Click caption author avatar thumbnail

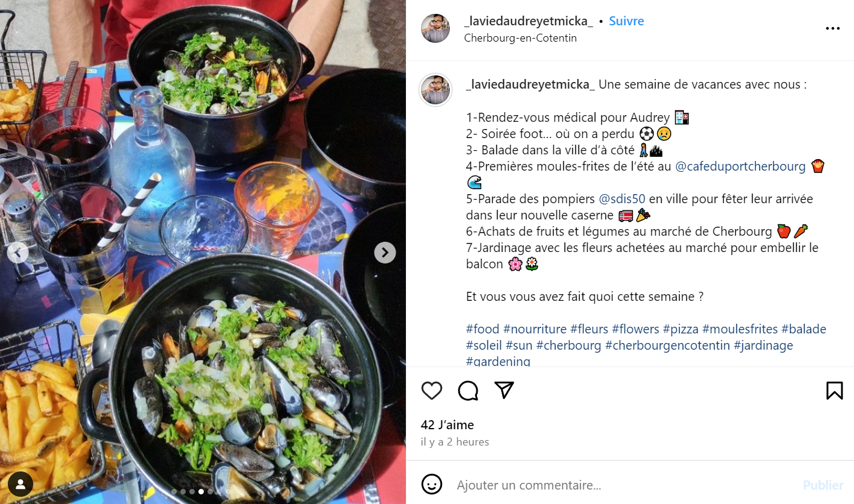click(435, 90)
